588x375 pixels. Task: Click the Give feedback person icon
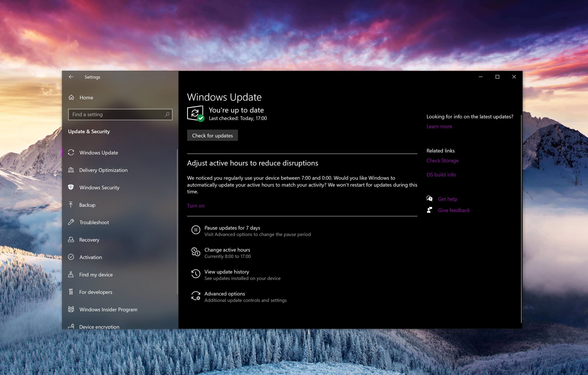pyautogui.click(x=430, y=210)
